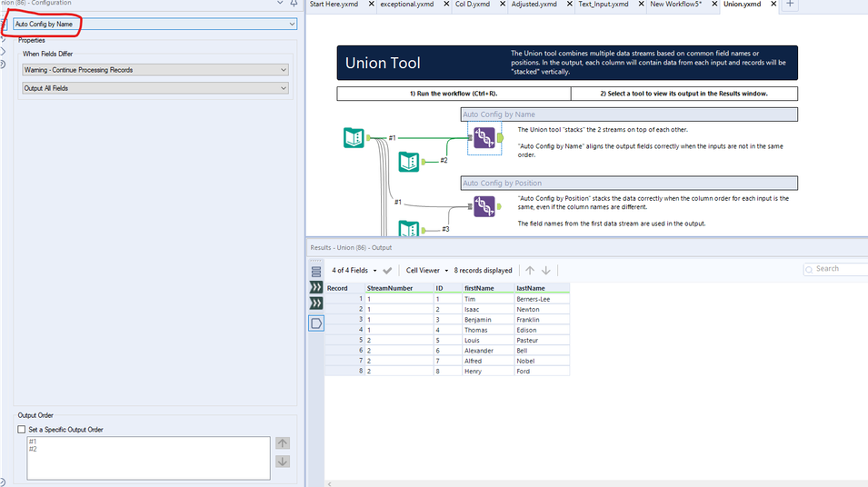The height and width of the screenshot is (487, 868).
Task: Click the firstName cell Isaac
Action: (488, 309)
